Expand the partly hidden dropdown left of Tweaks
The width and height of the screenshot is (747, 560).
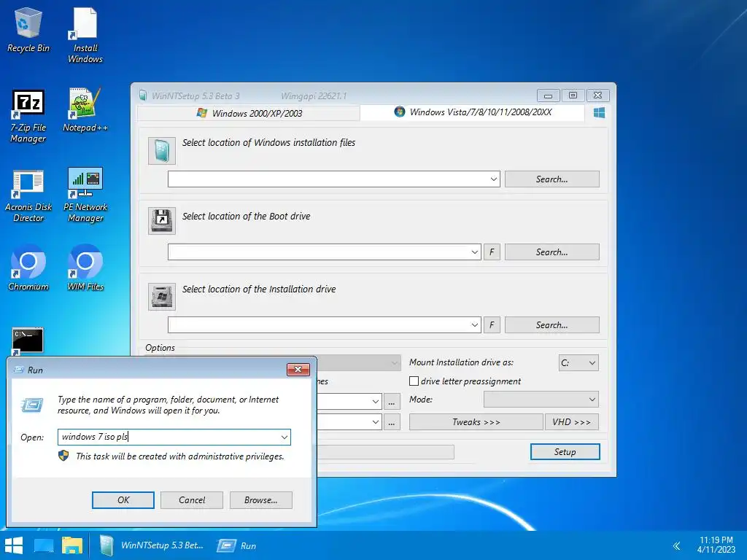(x=376, y=422)
